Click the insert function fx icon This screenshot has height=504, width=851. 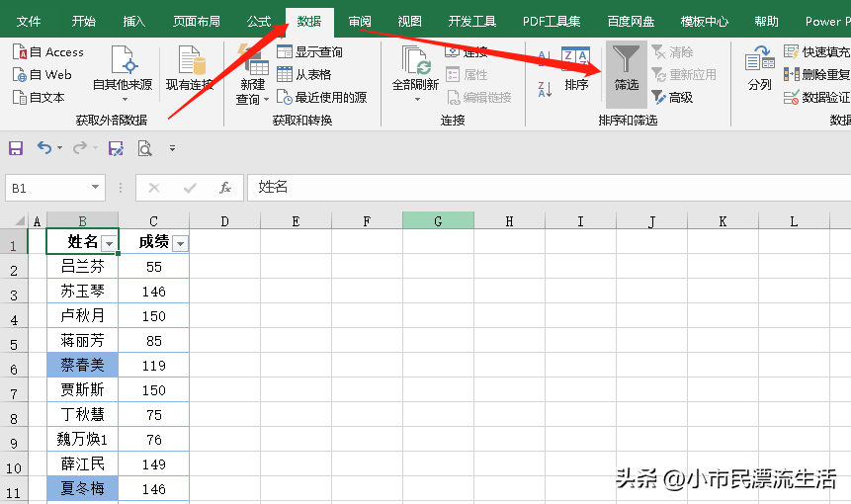point(224,188)
